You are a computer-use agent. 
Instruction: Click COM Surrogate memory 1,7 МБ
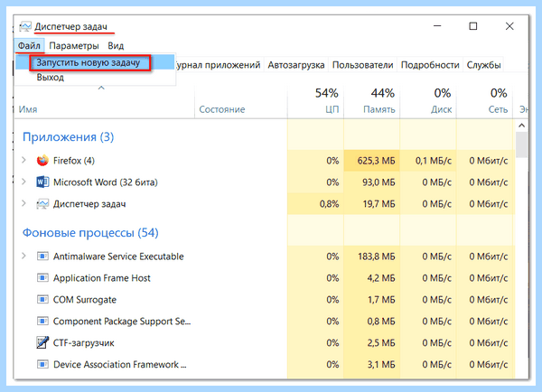point(381,300)
